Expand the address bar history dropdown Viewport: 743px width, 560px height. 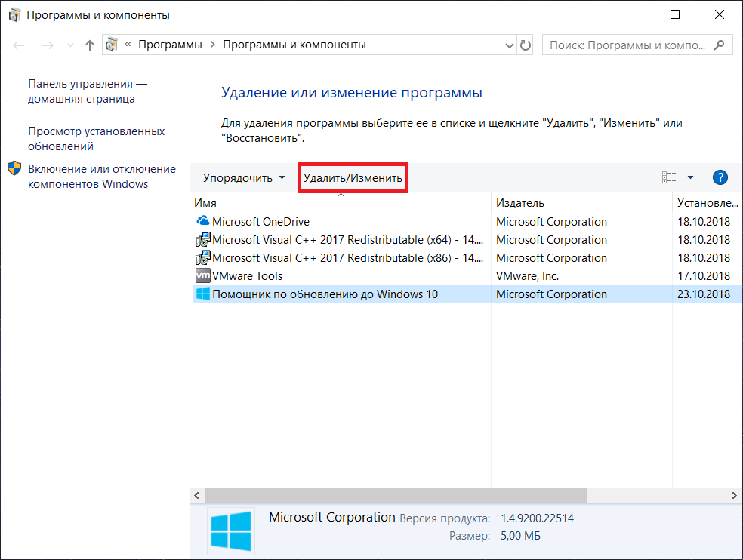pyautogui.click(x=510, y=45)
